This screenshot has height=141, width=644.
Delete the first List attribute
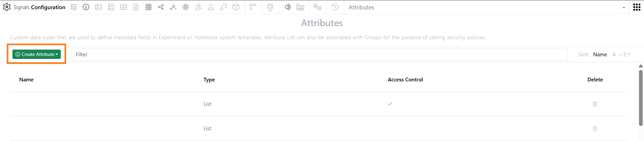tap(595, 104)
